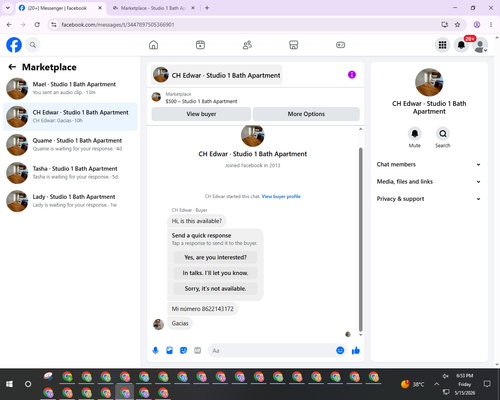This screenshot has width=500, height=400.
Task: Expand Media, files and links section
Action: click(429, 182)
